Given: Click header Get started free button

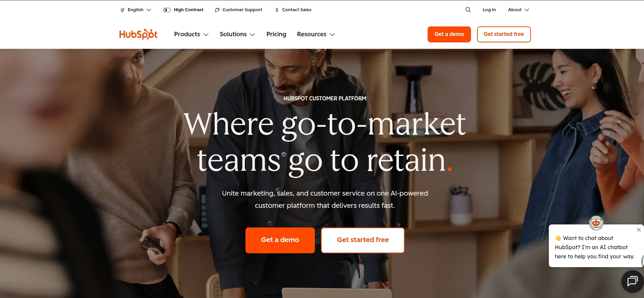Looking at the screenshot, I should click(503, 34).
